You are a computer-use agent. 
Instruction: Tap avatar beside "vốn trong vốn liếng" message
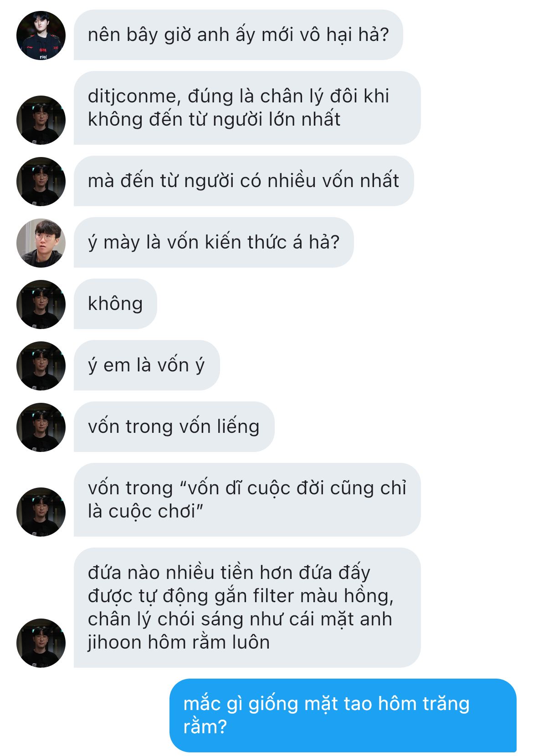click(41, 427)
